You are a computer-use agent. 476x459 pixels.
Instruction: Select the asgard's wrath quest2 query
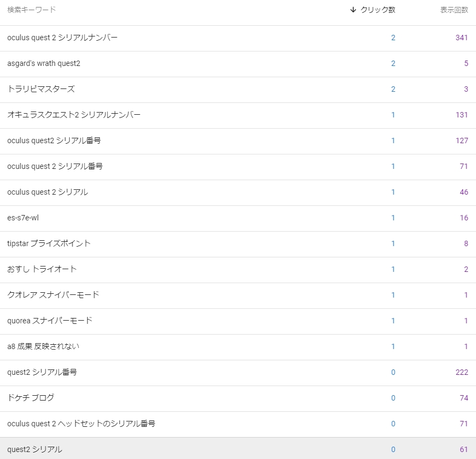click(x=44, y=63)
